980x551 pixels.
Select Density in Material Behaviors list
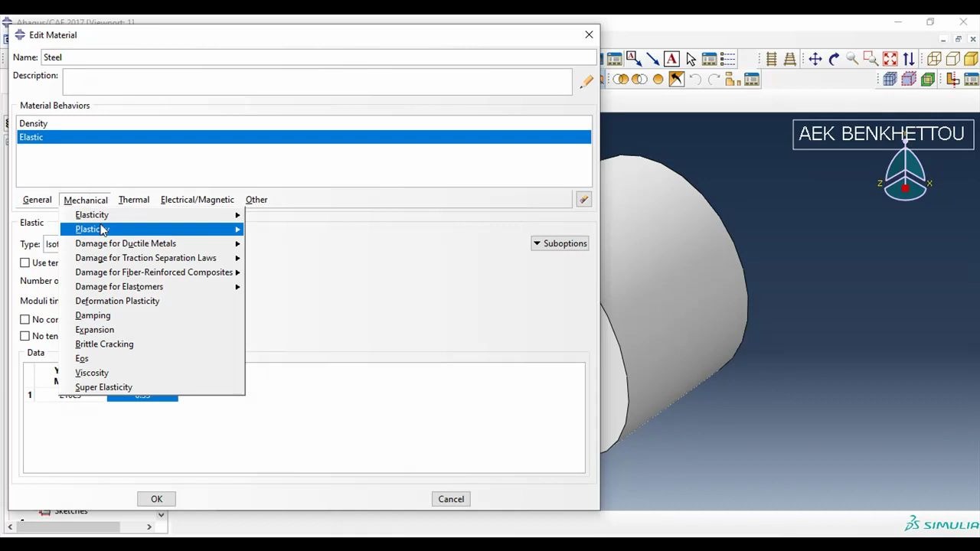(304, 123)
